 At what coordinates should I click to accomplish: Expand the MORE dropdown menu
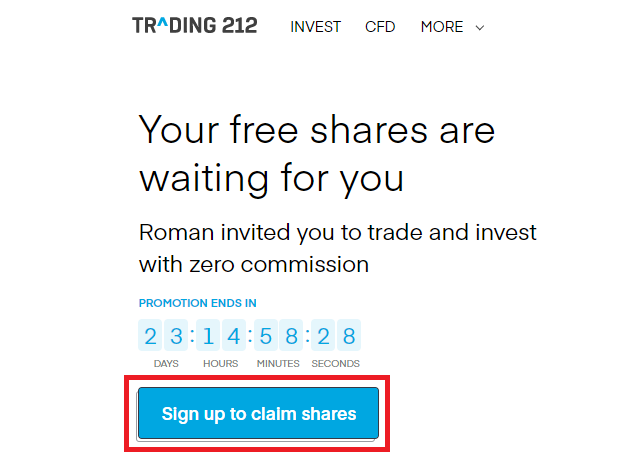point(452,27)
